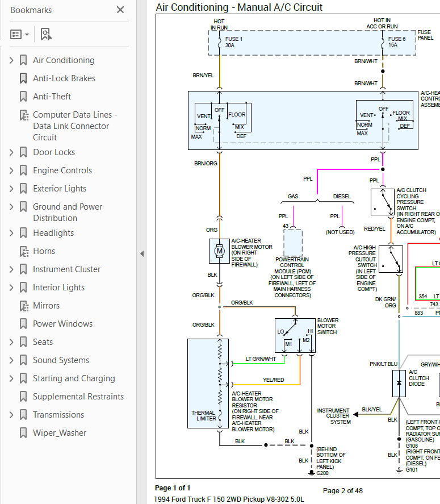Click the Supplemental Restraints bookmark icon
This screenshot has width=440, height=504.
23,396
